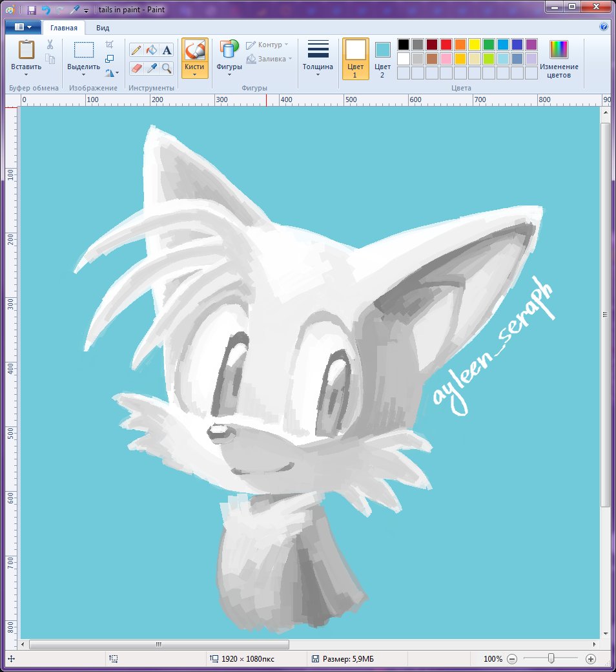Pick the black color swatch
This screenshot has height=672, width=616.
(x=404, y=44)
